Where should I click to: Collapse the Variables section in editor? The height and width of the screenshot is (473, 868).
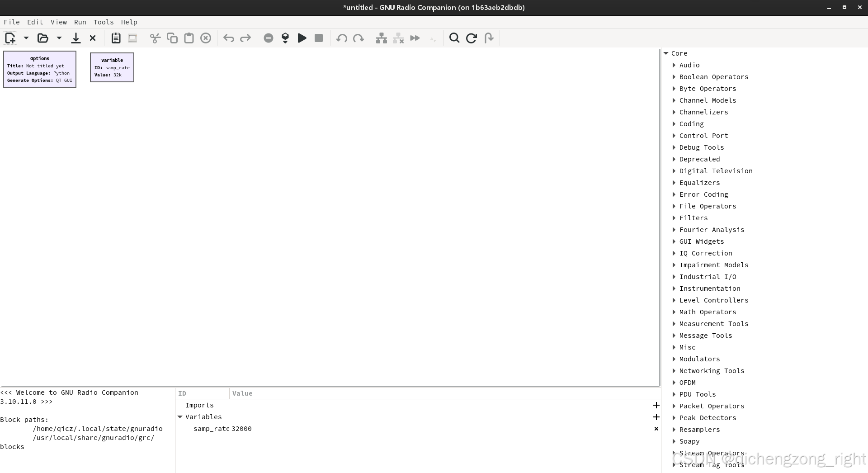180,417
